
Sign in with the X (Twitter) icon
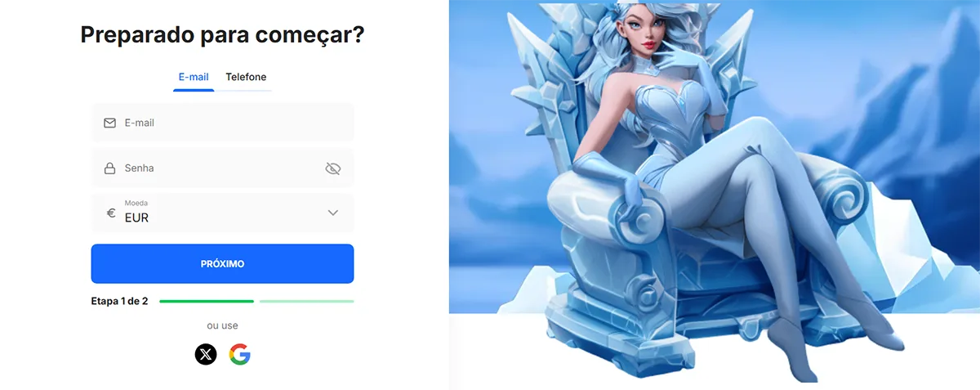tap(206, 354)
